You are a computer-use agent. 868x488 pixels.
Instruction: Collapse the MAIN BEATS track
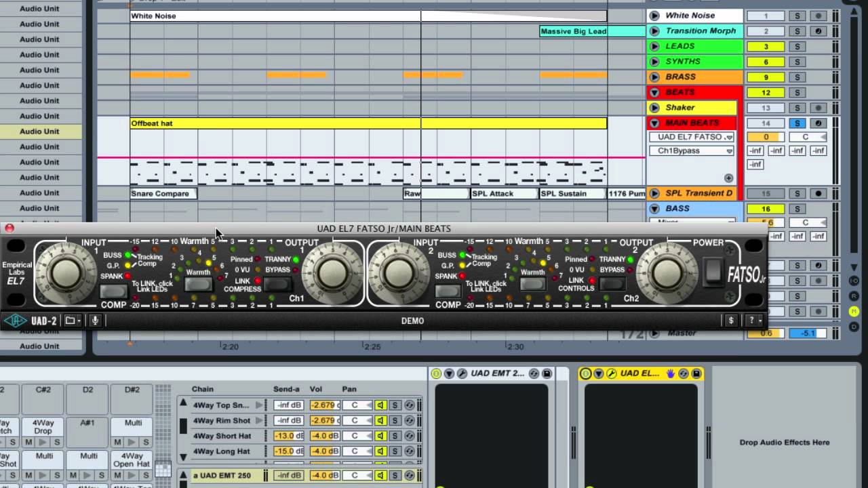tap(654, 123)
